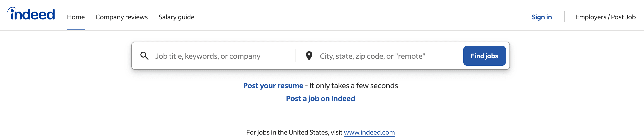Click Post a job on Indeed

tap(320, 99)
